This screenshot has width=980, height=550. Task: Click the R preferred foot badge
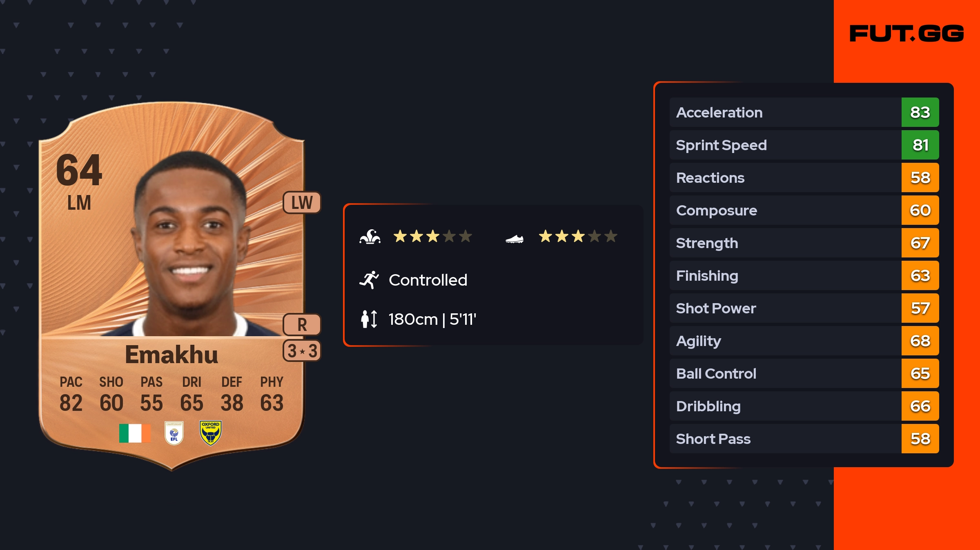(x=302, y=325)
